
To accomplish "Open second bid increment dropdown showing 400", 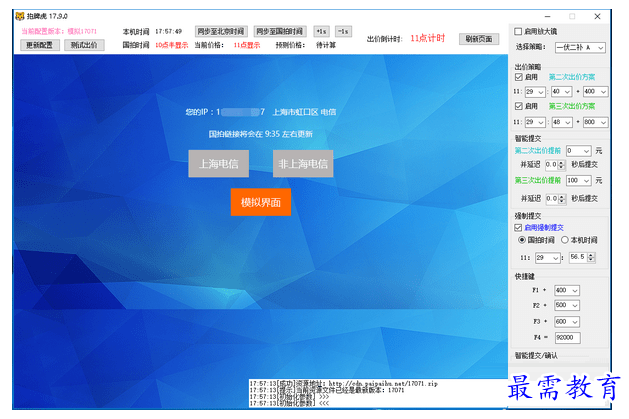I will pos(595,92).
